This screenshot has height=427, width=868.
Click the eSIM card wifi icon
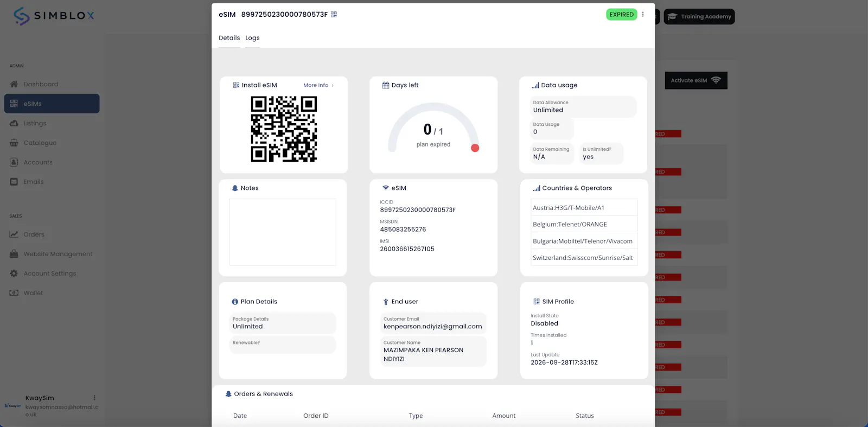pos(386,188)
